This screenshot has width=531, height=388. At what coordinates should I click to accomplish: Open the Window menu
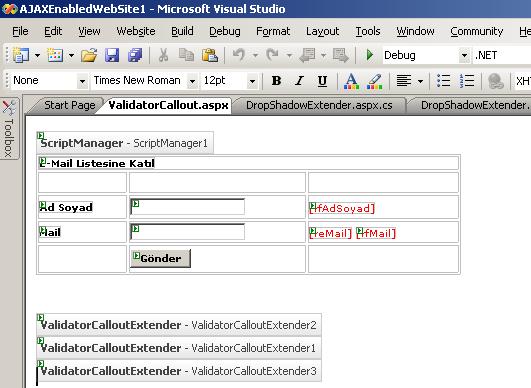click(416, 31)
